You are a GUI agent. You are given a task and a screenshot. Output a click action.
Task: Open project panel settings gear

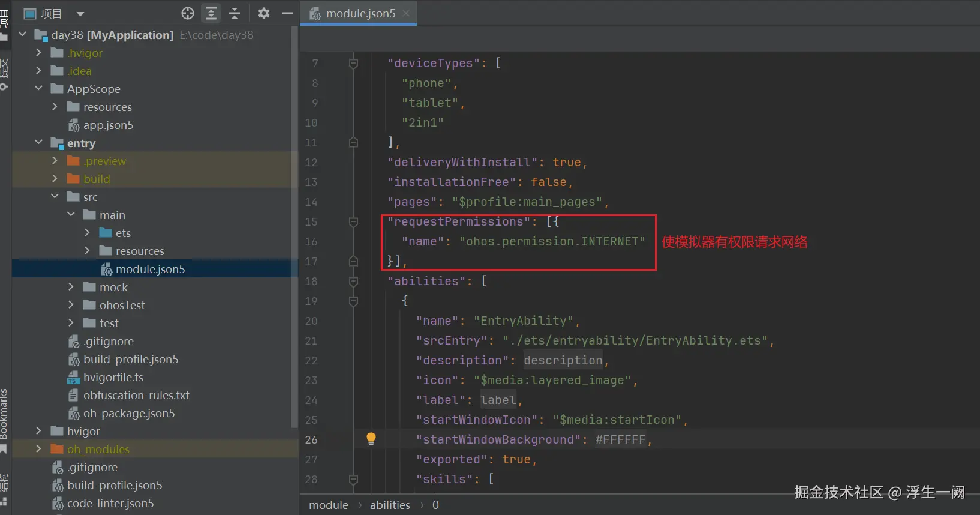pos(264,13)
